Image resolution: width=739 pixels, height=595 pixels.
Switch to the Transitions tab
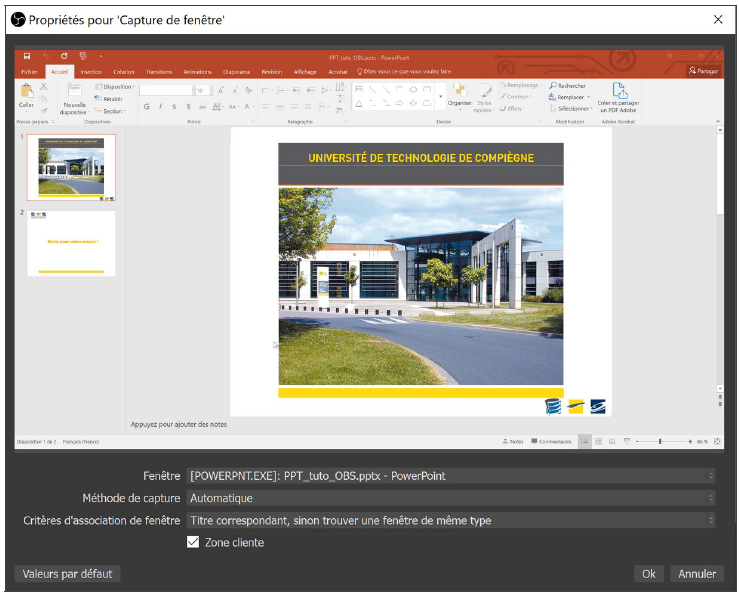[159, 72]
